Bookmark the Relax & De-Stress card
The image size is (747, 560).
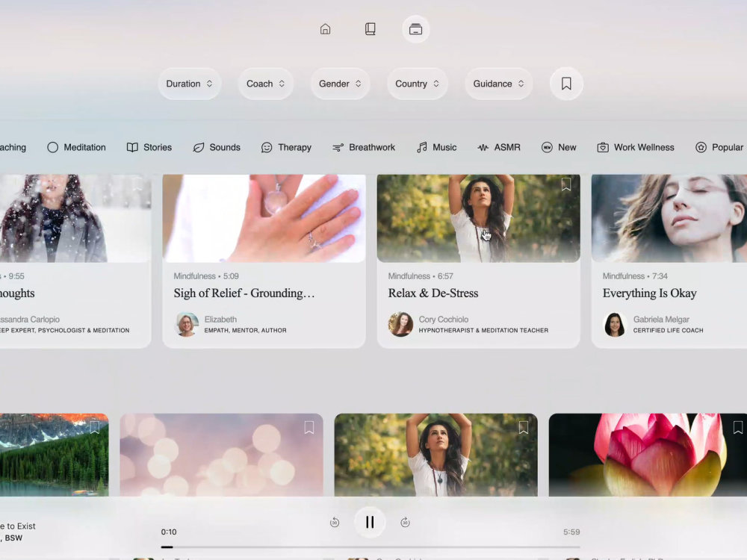[566, 184]
